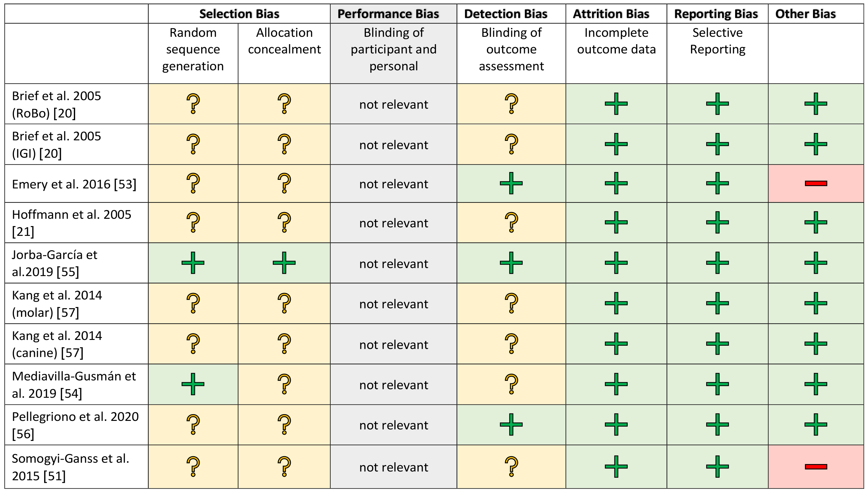
Task: Click green plus under Random sequence for Jorba-García
Action: pyautogui.click(x=193, y=263)
